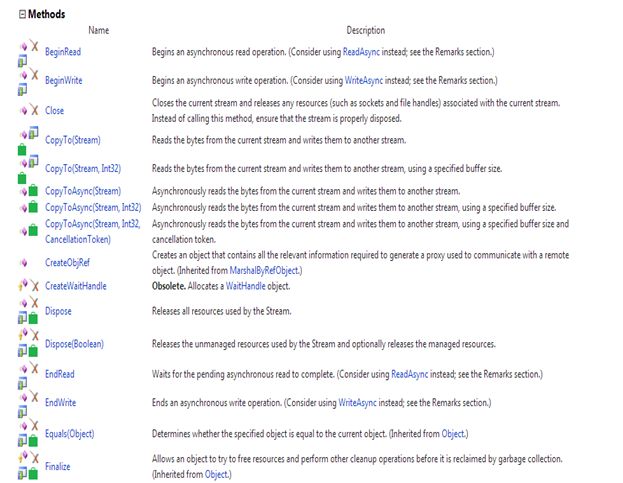Image resolution: width=623 pixels, height=483 pixels.
Task: Click the portable library icon under EndWrite
Action: click(x=22, y=412)
